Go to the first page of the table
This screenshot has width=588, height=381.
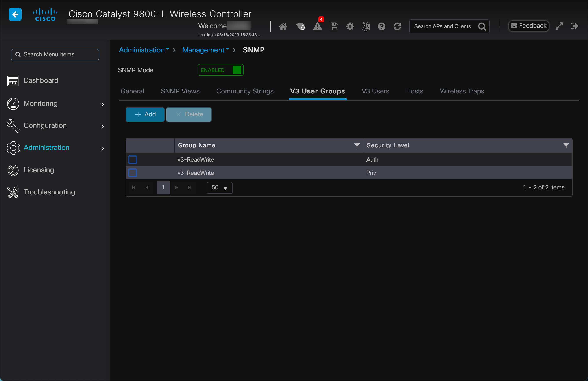[134, 188]
